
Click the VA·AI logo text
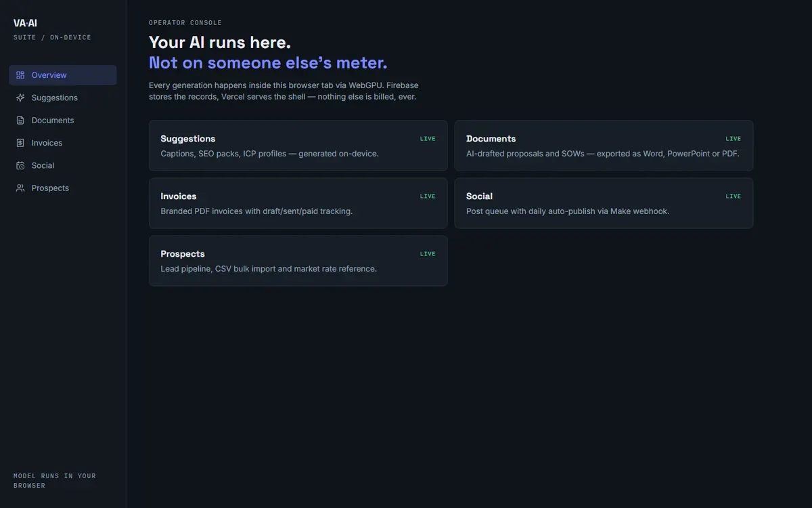[26, 23]
